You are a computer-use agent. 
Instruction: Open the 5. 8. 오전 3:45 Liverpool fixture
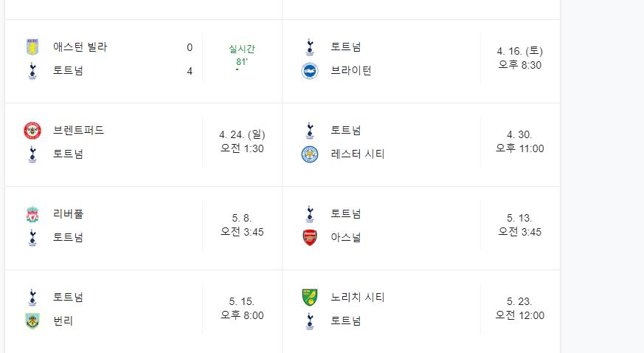click(242, 225)
